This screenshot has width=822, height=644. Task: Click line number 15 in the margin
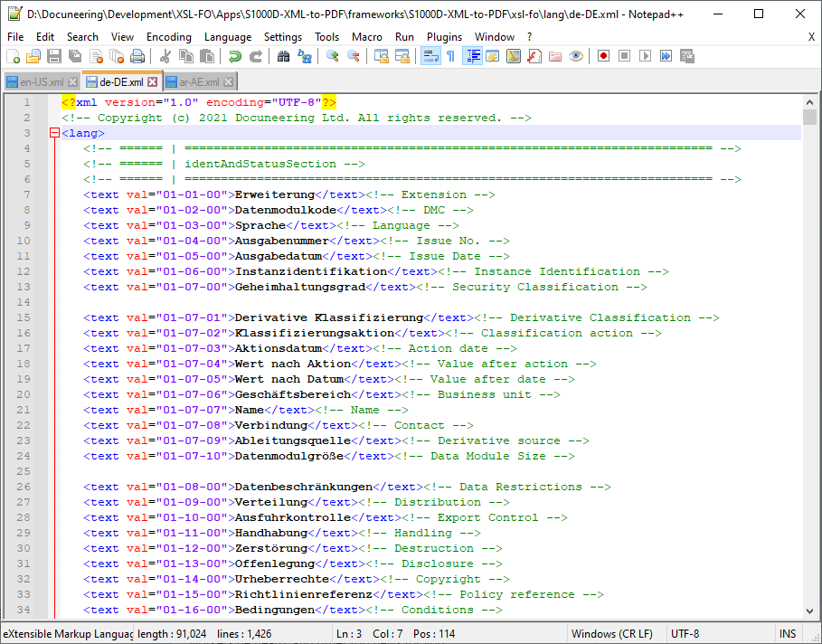(24, 317)
